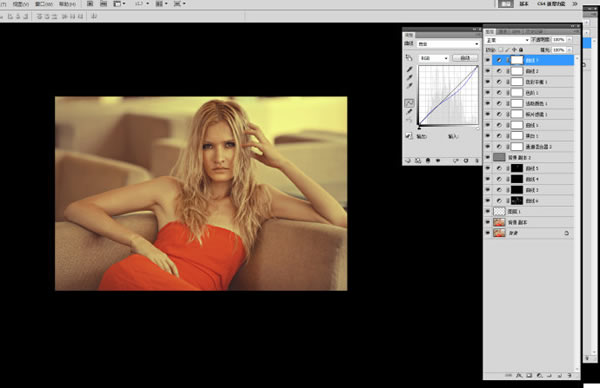Open the RGB channel dropdown in Curves
This screenshot has height=388, width=600.
[434, 58]
